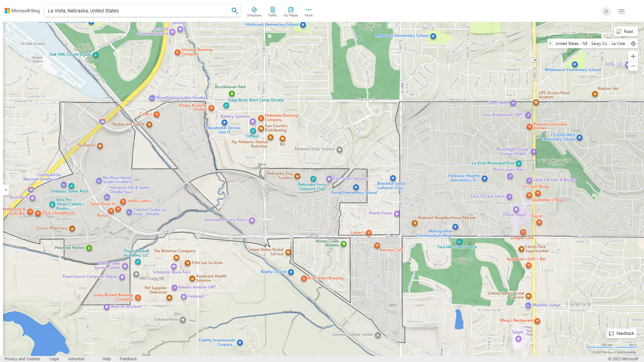This screenshot has width=644, height=362.
Task: Open the hamburger menu
Action: [x=621, y=11]
